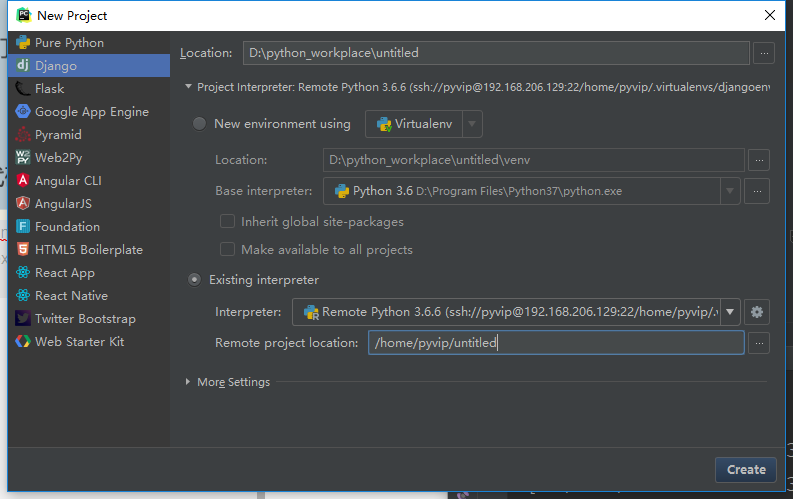Select React App project type
The width and height of the screenshot is (793, 499).
[89, 273]
